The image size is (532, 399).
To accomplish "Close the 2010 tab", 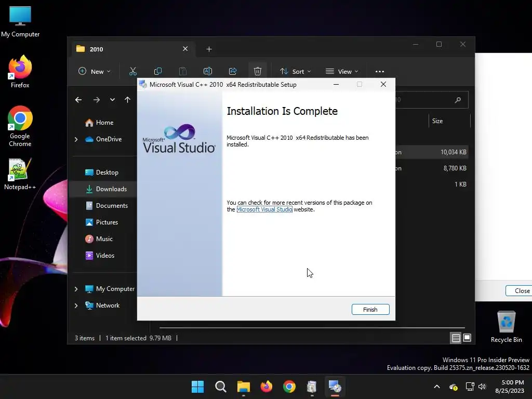I will coord(185,49).
